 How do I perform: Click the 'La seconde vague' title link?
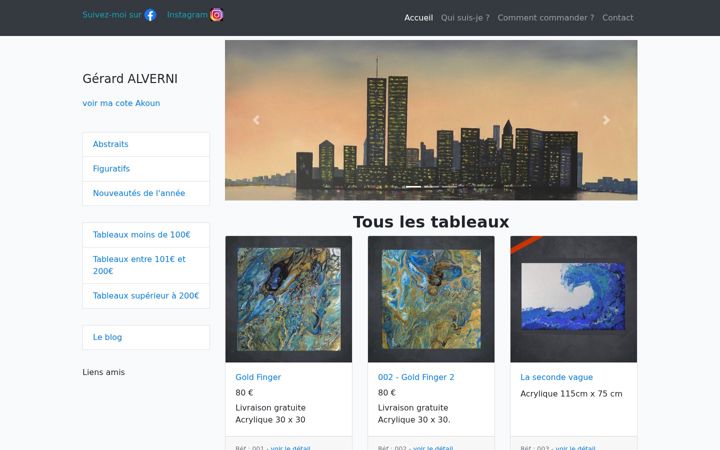(x=557, y=377)
